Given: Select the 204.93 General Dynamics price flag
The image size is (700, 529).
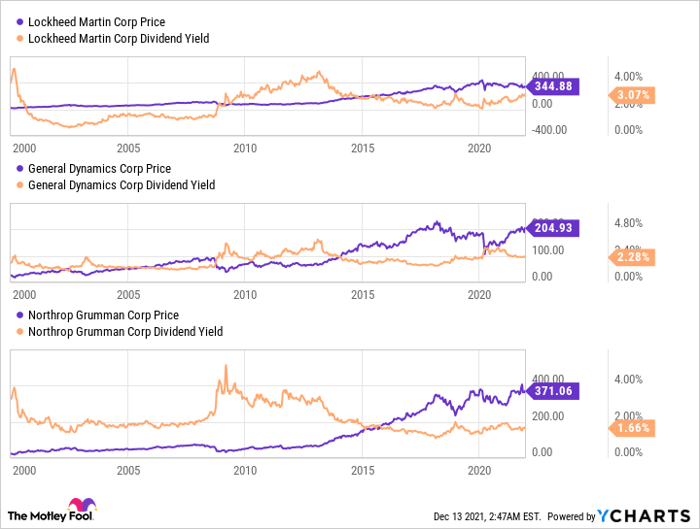Looking at the screenshot, I should coord(553,228).
